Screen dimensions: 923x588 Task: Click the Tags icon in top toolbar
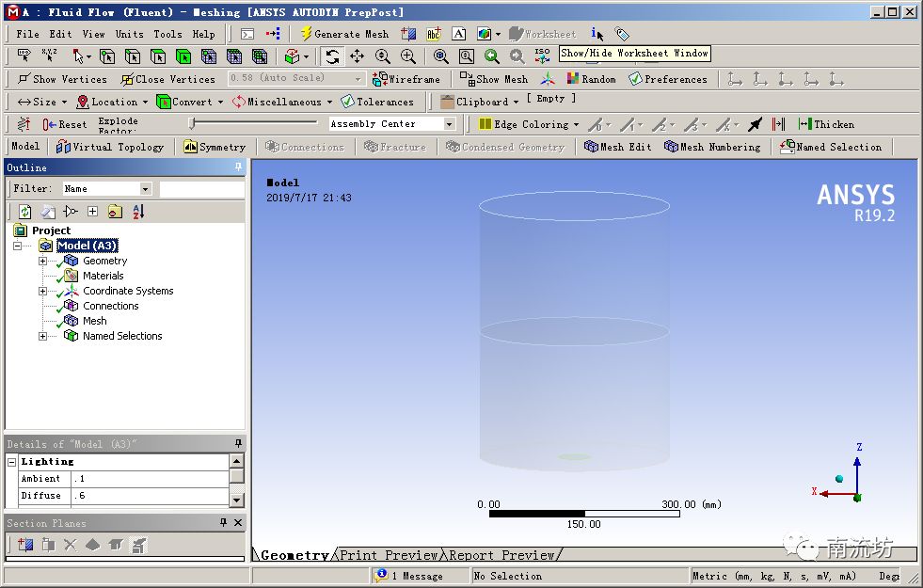click(x=622, y=34)
